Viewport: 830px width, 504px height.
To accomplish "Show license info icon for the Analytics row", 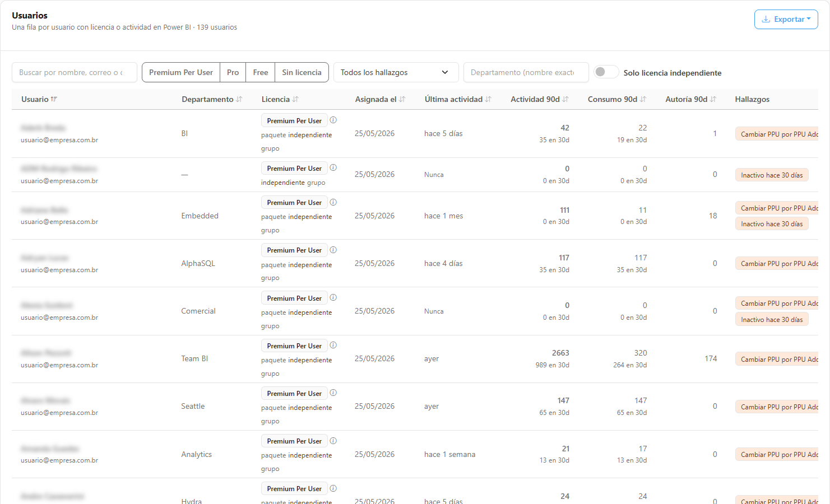I will click(333, 441).
